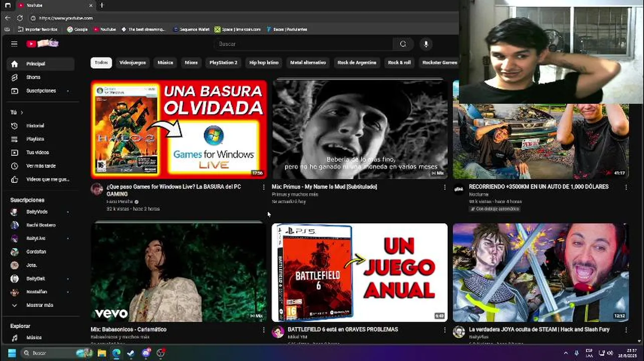
Task: Open Playlists in sidebar
Action: [x=40, y=139]
